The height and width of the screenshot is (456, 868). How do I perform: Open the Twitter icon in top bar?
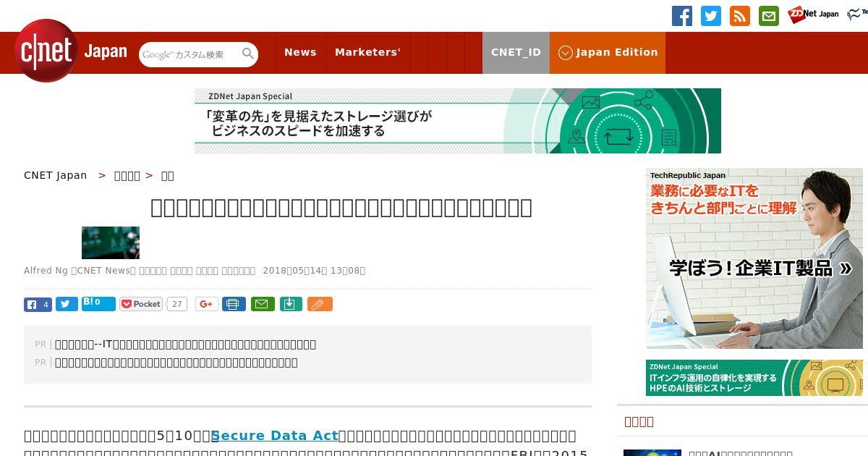click(710, 16)
